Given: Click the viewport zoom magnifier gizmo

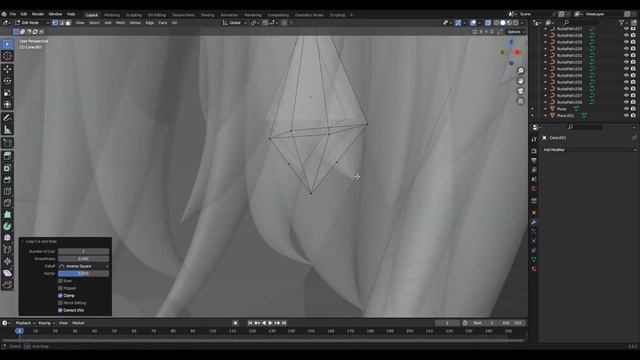Looking at the screenshot, I should (520, 71).
